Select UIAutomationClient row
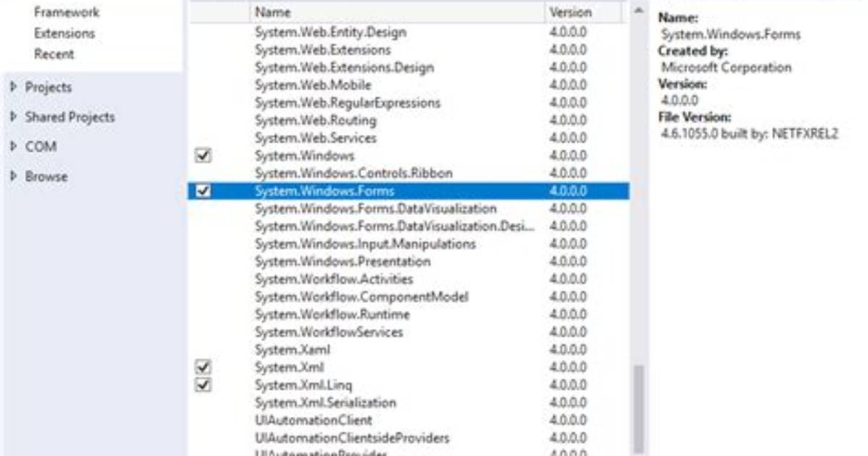 [409, 420]
